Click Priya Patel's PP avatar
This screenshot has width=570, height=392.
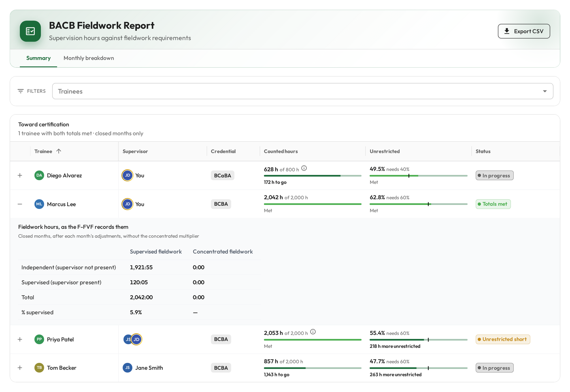[x=39, y=339]
